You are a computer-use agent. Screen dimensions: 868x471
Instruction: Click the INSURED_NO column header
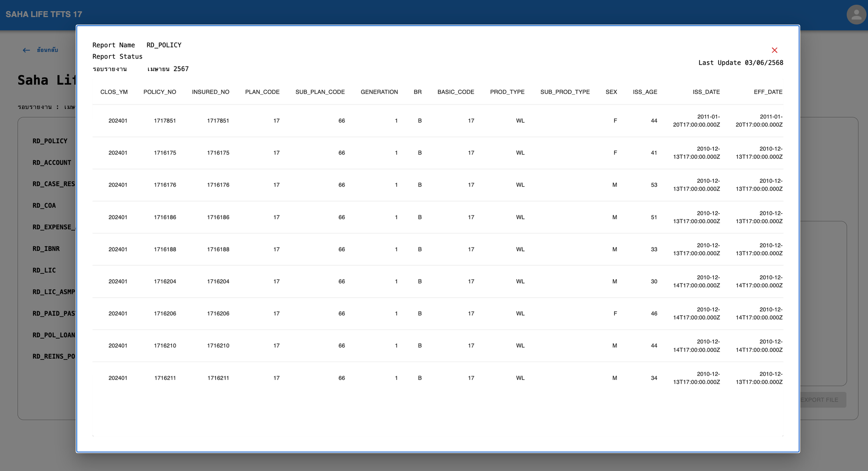pos(210,92)
